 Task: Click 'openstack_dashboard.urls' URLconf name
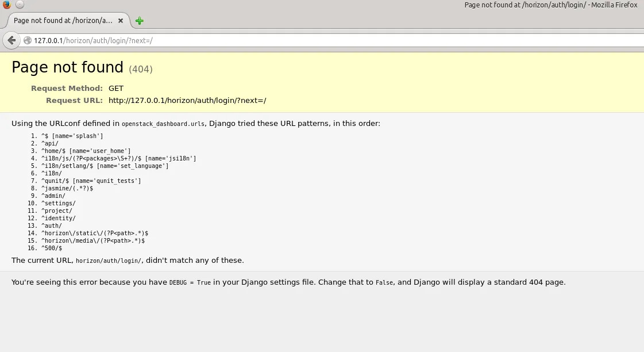coord(163,124)
